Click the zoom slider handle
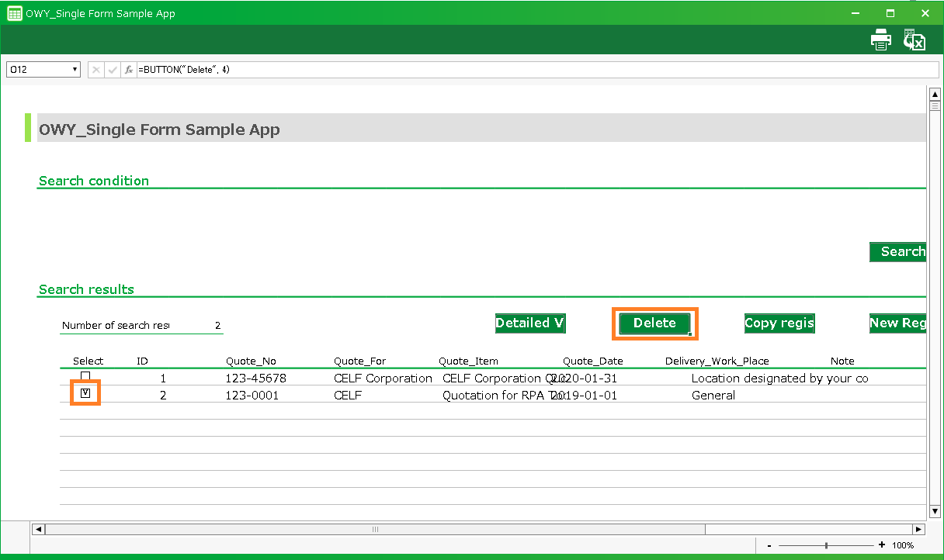 [x=826, y=545]
